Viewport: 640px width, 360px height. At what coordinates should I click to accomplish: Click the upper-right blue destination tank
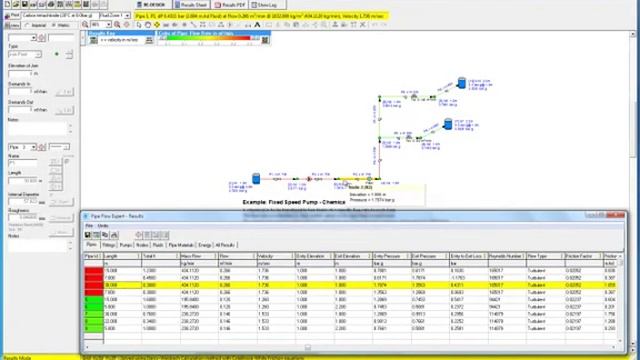(x=461, y=83)
